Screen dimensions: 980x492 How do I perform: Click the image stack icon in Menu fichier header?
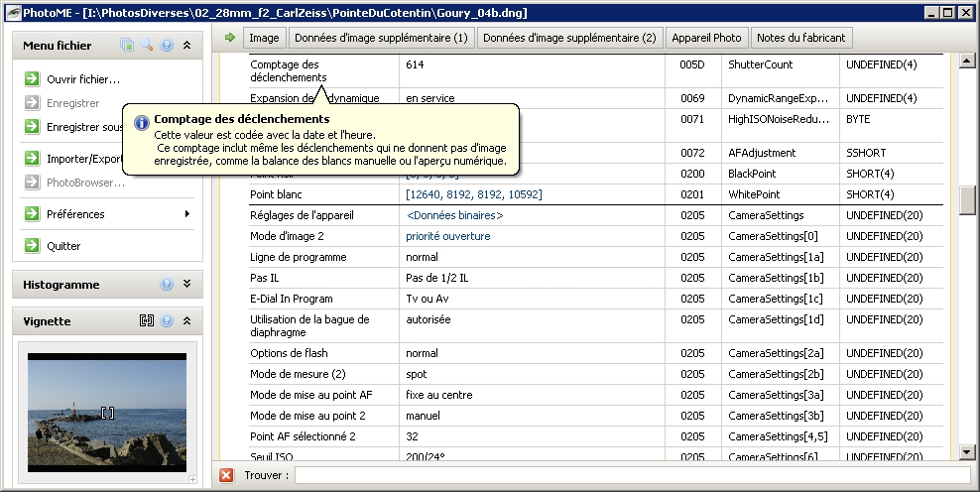(127, 45)
